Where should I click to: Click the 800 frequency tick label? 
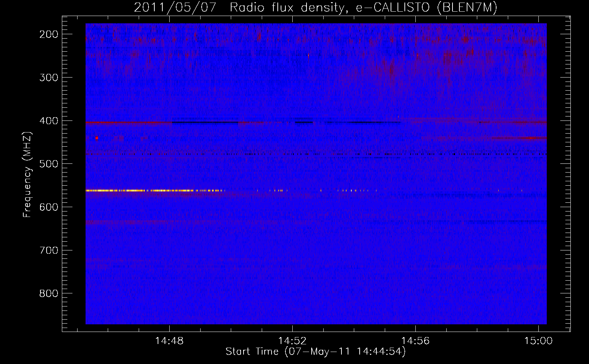(49, 293)
